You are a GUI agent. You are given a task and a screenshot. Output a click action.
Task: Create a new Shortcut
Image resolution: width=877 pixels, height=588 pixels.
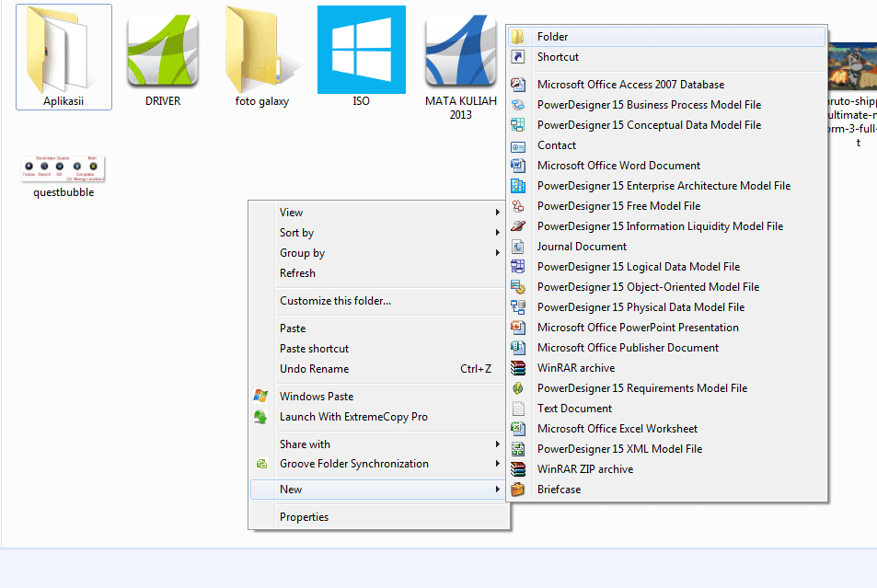tap(666, 57)
